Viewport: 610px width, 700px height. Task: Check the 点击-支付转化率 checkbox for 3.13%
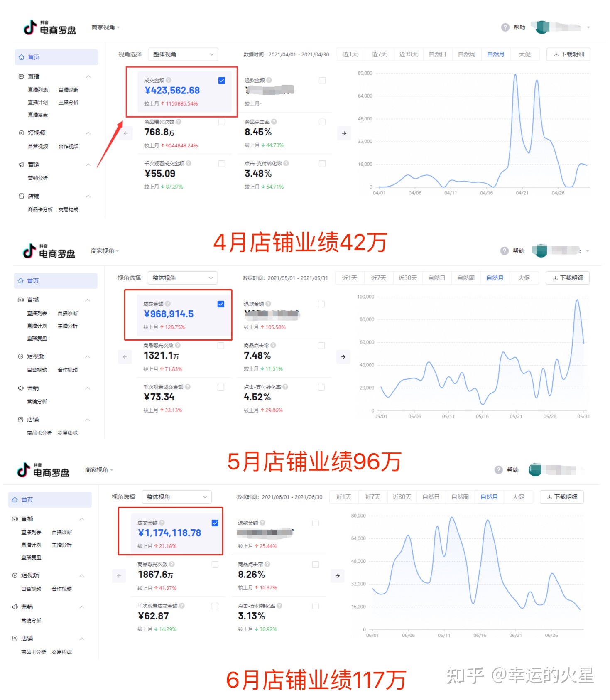[316, 606]
